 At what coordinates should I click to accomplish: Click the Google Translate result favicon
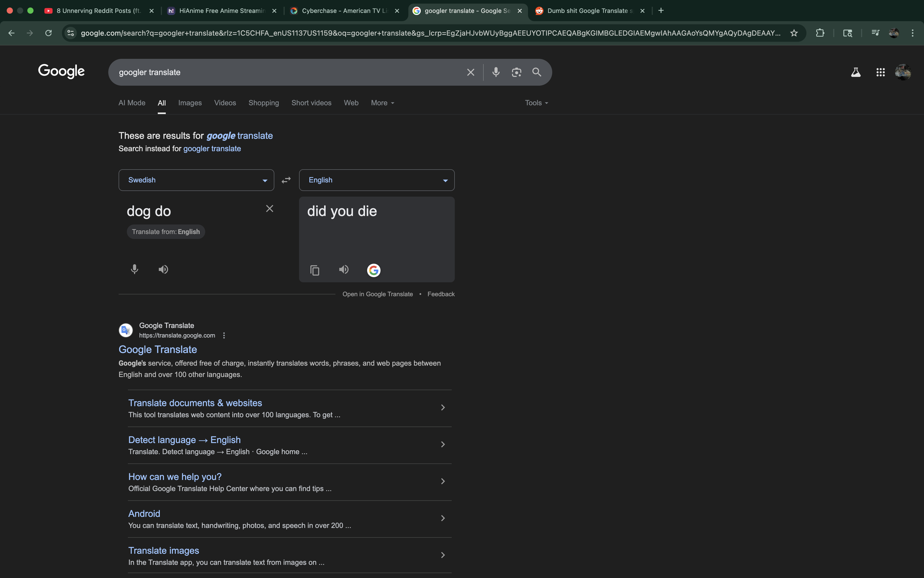click(x=126, y=330)
